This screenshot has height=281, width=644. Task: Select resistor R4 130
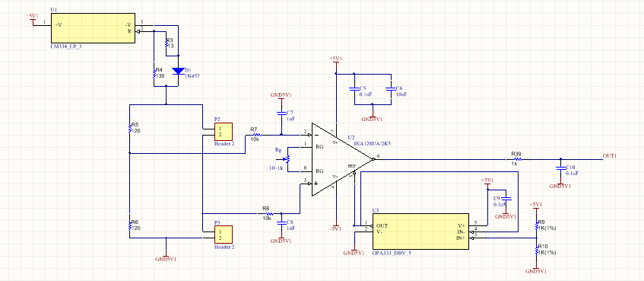(x=154, y=74)
